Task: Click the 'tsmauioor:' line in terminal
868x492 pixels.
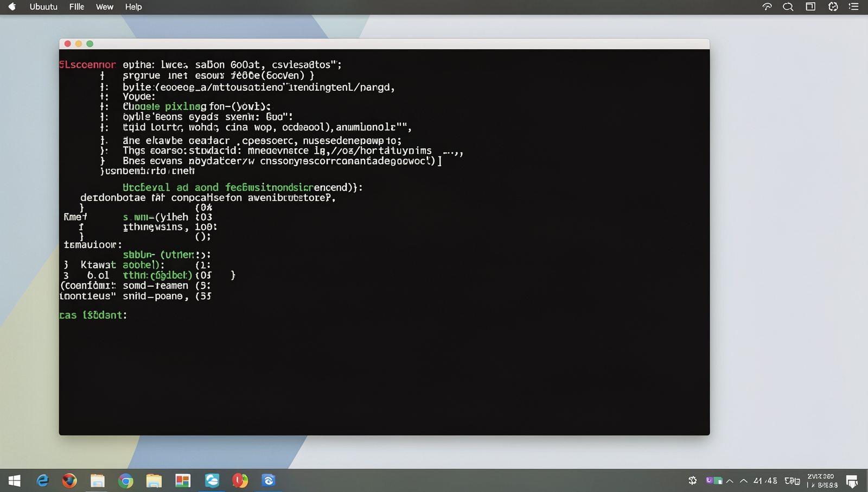Action: [x=93, y=245]
